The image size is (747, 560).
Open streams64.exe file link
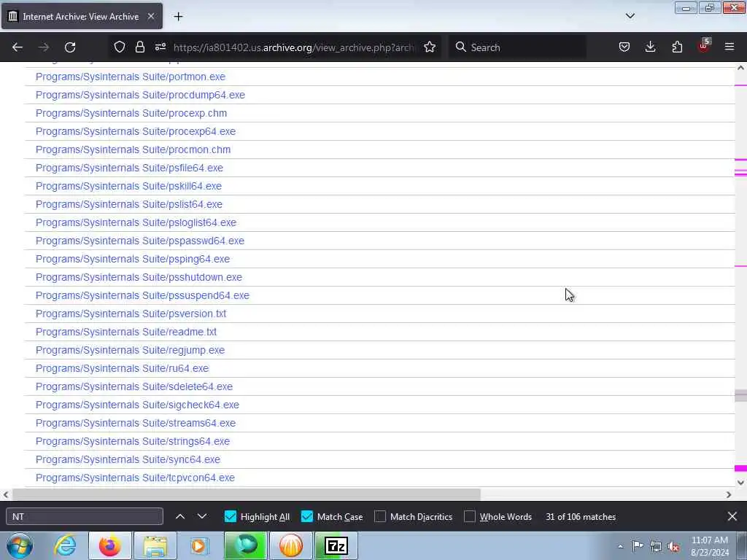pyautogui.click(x=136, y=423)
